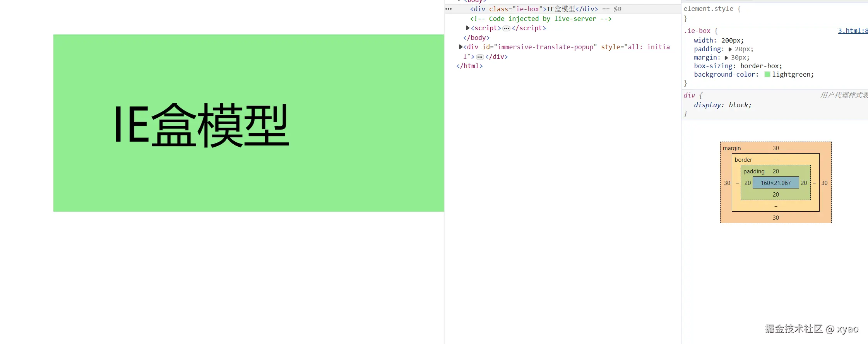Expand the script element node
The width and height of the screenshot is (868, 344).
467,28
